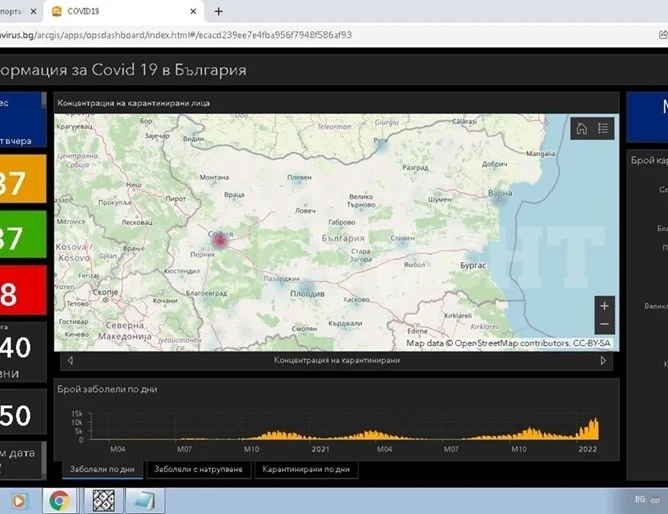Click the Хасково label on the map
The height and width of the screenshot is (514, 668).
pyautogui.click(x=356, y=299)
